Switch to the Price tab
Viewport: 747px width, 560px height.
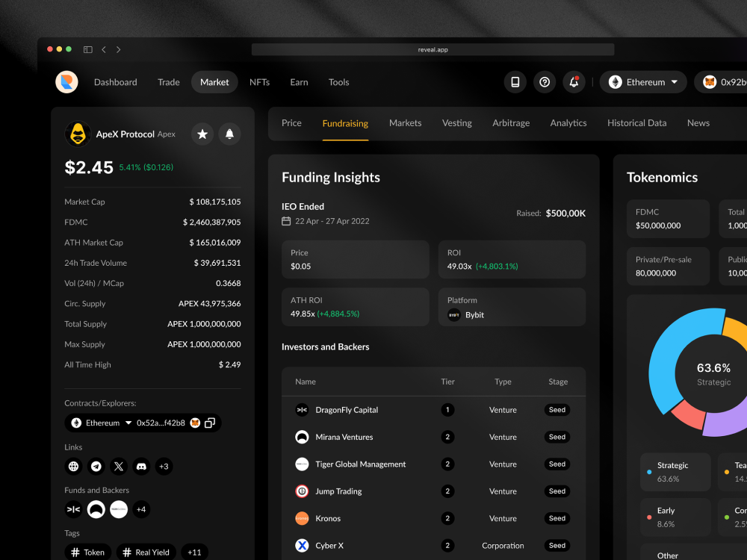(291, 123)
